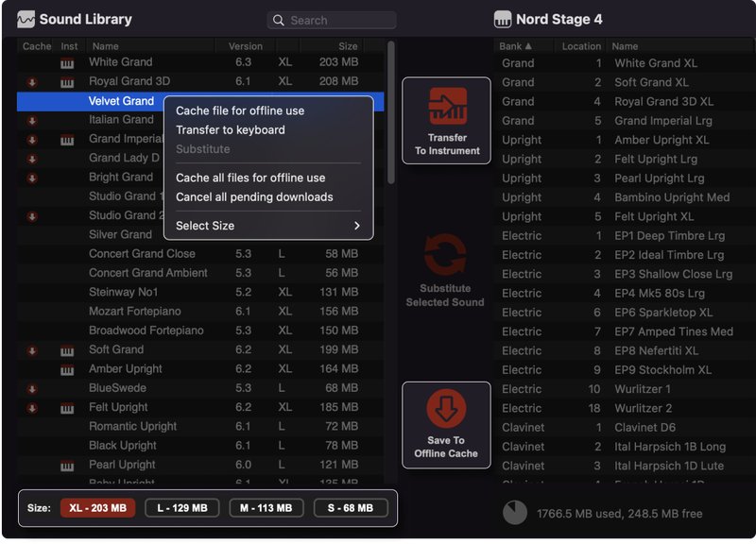
Task: Click the instrument icon for Grand Imperial
Action: tap(67, 140)
